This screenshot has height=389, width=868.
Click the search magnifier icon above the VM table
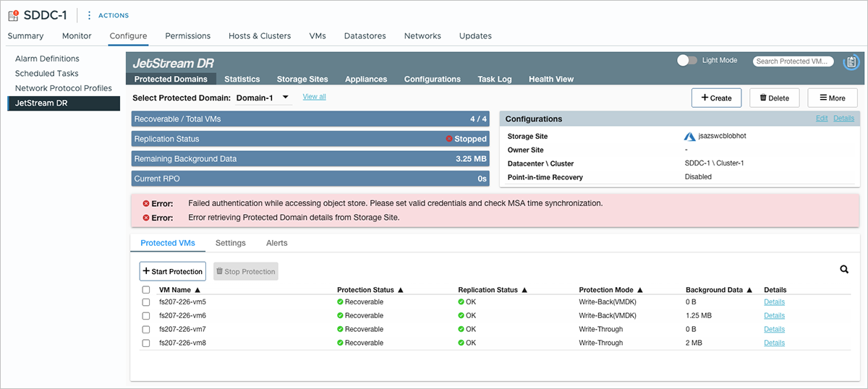(x=844, y=270)
